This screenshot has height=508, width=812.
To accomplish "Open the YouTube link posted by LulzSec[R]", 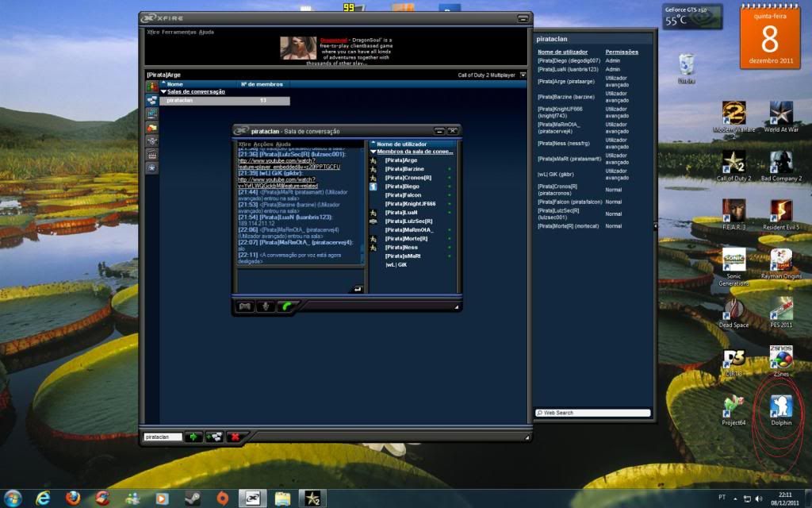I will (289, 164).
